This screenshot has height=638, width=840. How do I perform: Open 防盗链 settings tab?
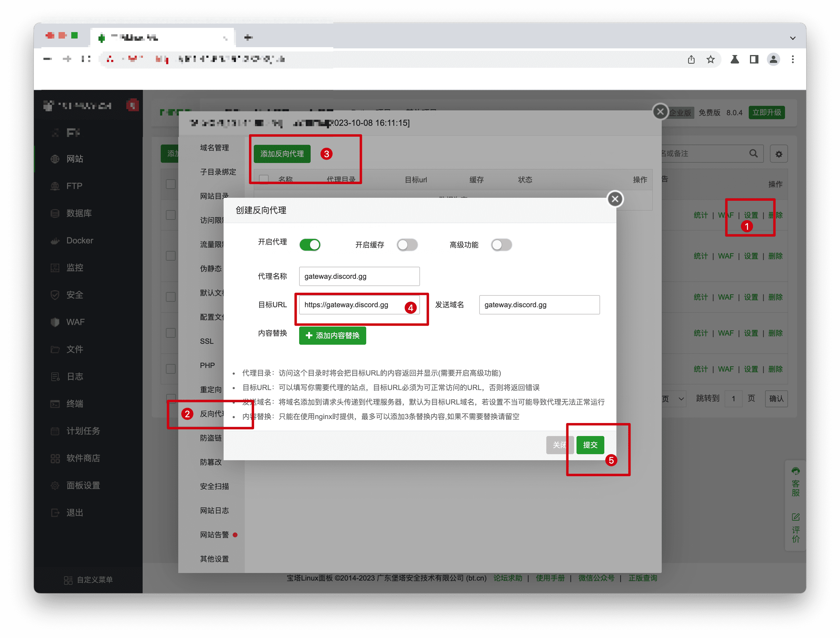[x=211, y=438]
